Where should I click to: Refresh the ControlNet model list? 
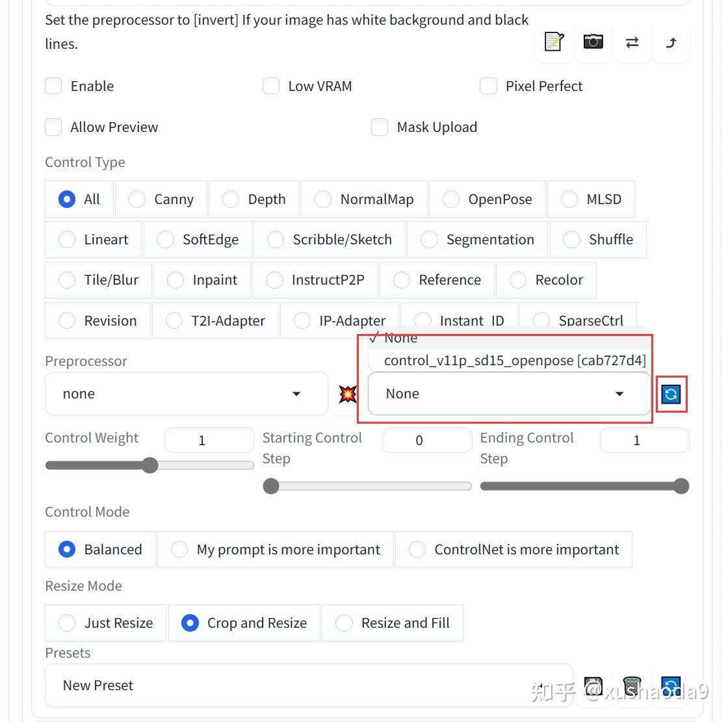point(671,394)
